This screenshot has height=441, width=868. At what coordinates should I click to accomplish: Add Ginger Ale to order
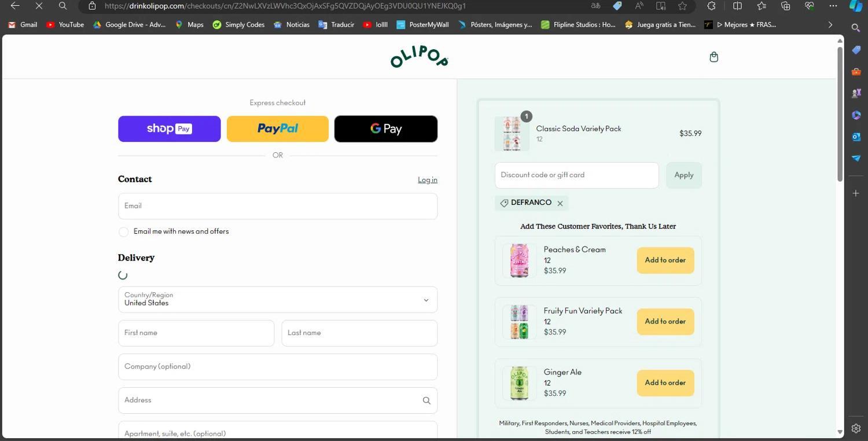click(x=665, y=383)
